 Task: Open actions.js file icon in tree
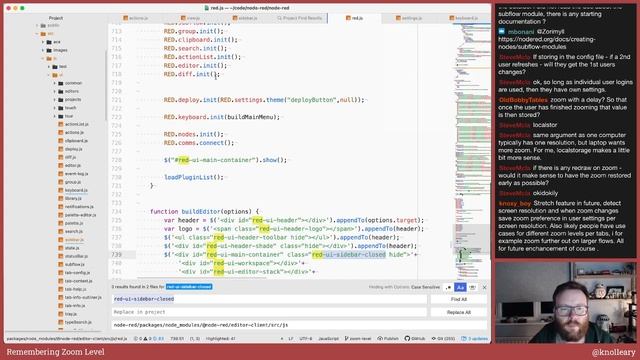pos(61,133)
